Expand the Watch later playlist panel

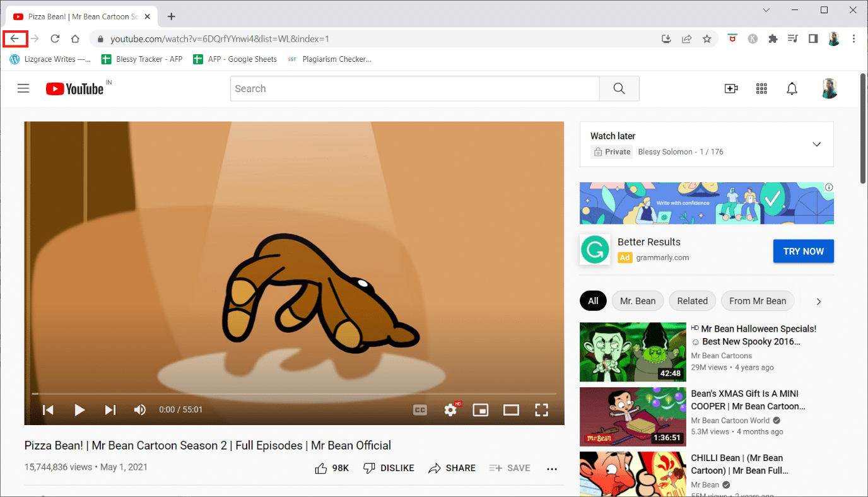click(816, 144)
